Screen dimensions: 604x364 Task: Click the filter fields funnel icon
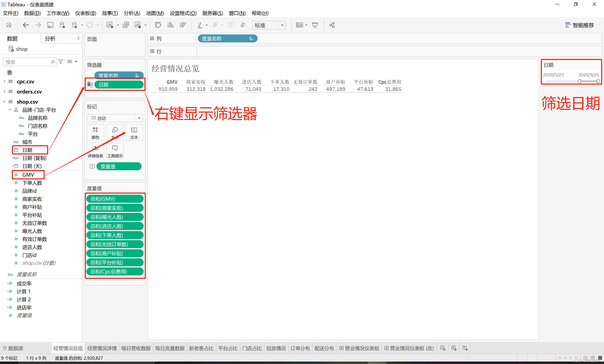point(61,62)
